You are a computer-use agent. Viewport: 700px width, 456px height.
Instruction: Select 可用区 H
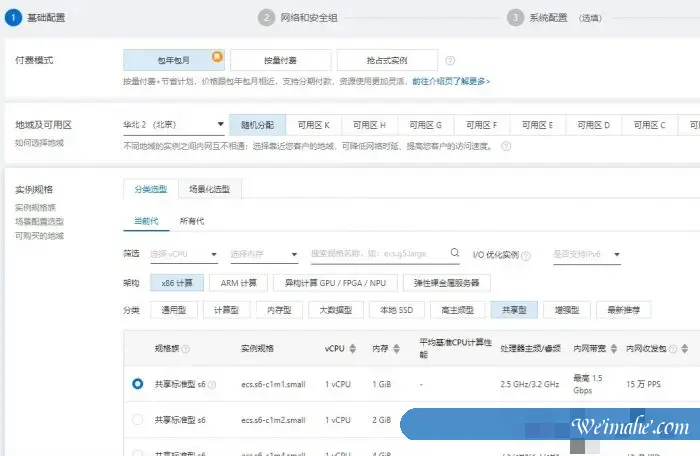(370, 125)
